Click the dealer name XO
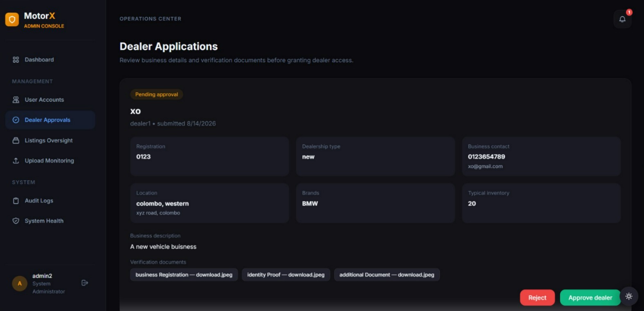 click(x=135, y=111)
